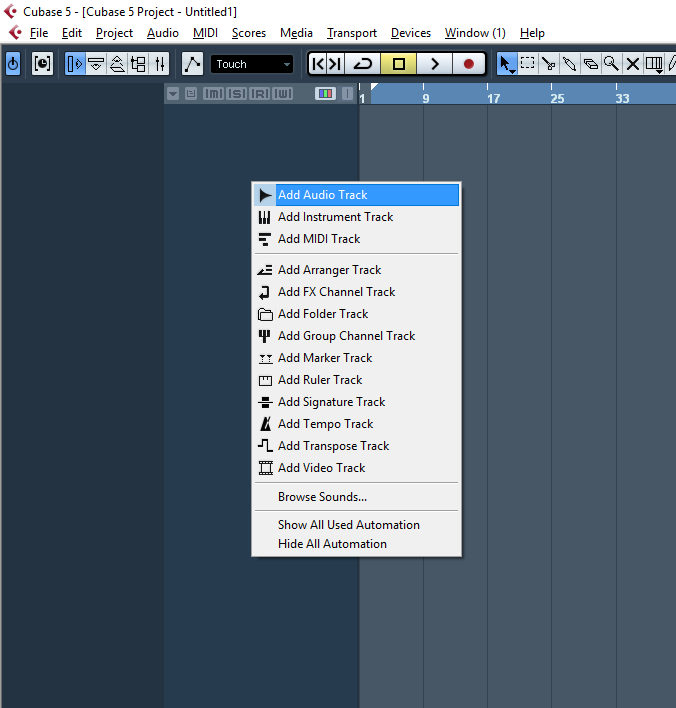The image size is (676, 708).
Task: Open the Project menu
Action: pos(114,33)
